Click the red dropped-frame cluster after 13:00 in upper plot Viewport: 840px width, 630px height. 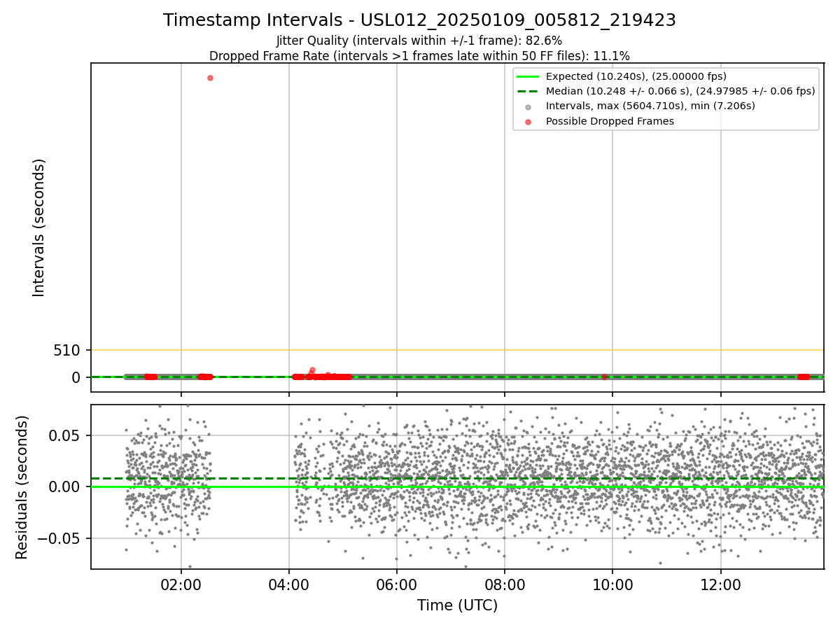click(803, 377)
